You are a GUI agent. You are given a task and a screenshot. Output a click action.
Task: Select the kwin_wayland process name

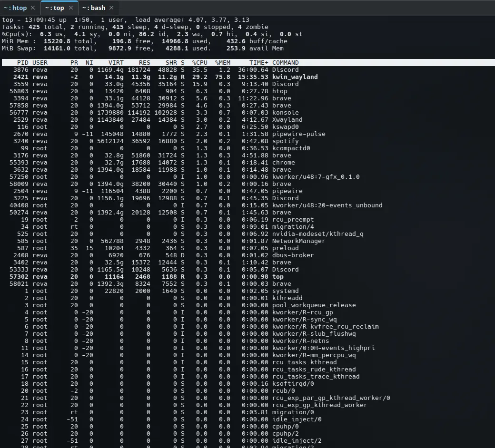(x=295, y=77)
